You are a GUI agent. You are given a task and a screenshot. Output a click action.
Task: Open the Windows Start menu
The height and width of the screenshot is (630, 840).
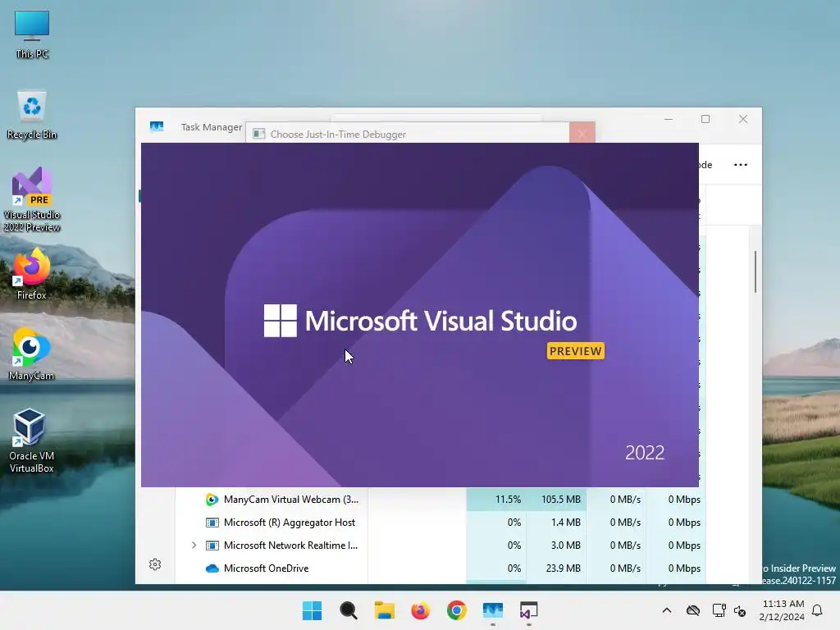click(312, 610)
